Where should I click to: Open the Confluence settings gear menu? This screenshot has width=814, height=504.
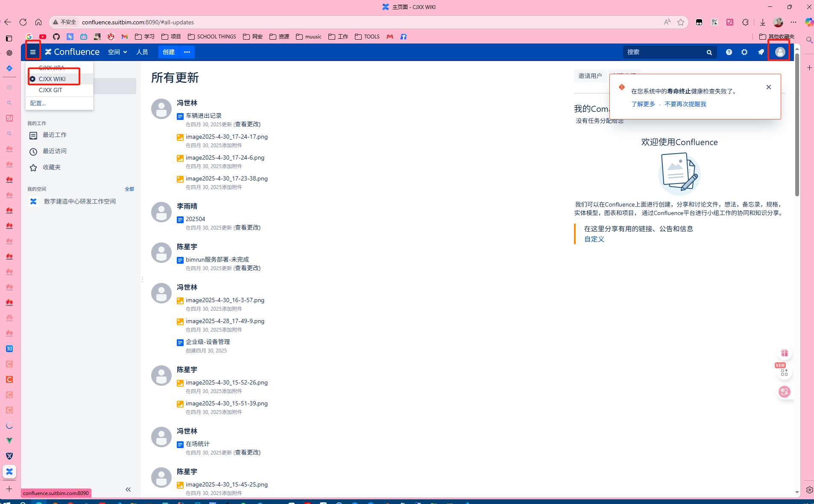[x=744, y=52]
